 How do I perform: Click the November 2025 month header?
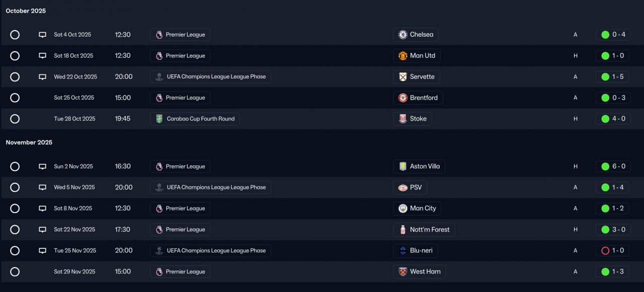pos(29,143)
